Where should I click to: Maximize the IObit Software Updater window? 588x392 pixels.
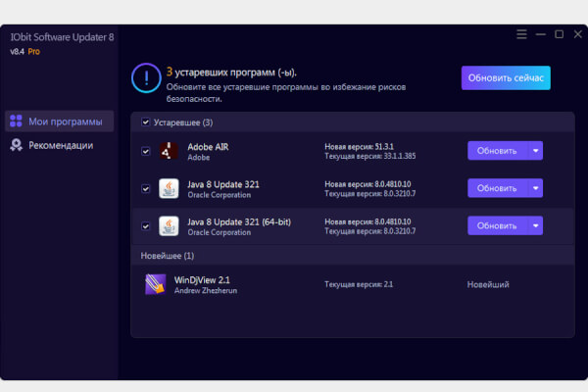[x=560, y=34]
